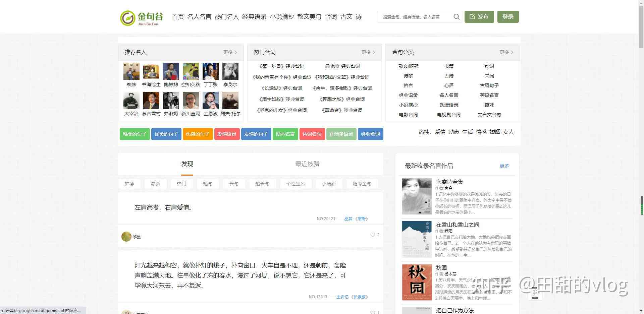Like the 左肩高考 quote heart icon
Viewport: 644px width, 314px height.
373,235
